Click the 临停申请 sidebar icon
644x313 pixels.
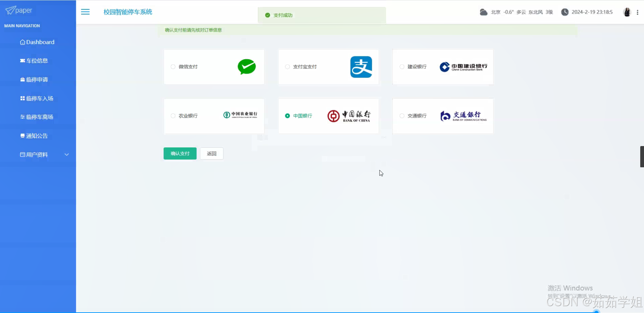(x=23, y=79)
